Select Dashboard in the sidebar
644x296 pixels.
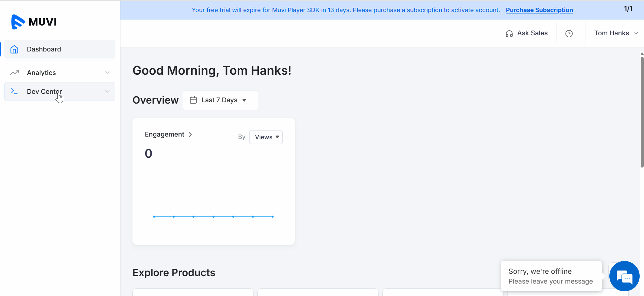(x=44, y=49)
